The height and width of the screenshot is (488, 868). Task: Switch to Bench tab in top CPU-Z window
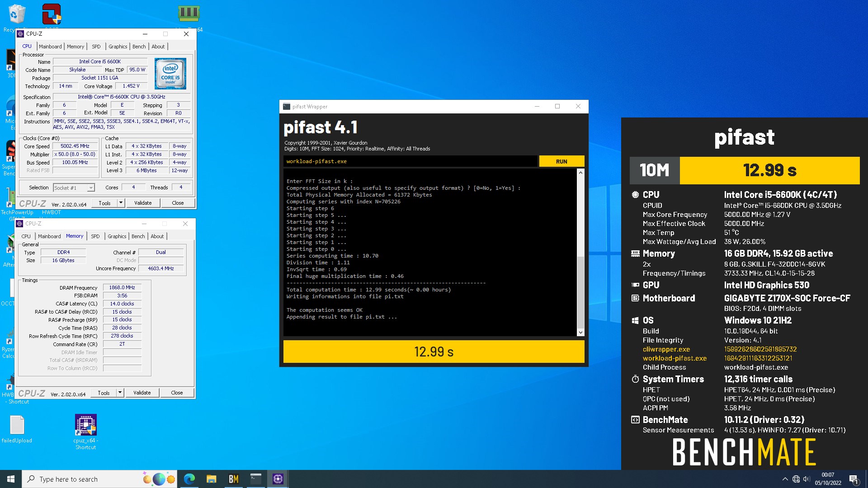[139, 47]
